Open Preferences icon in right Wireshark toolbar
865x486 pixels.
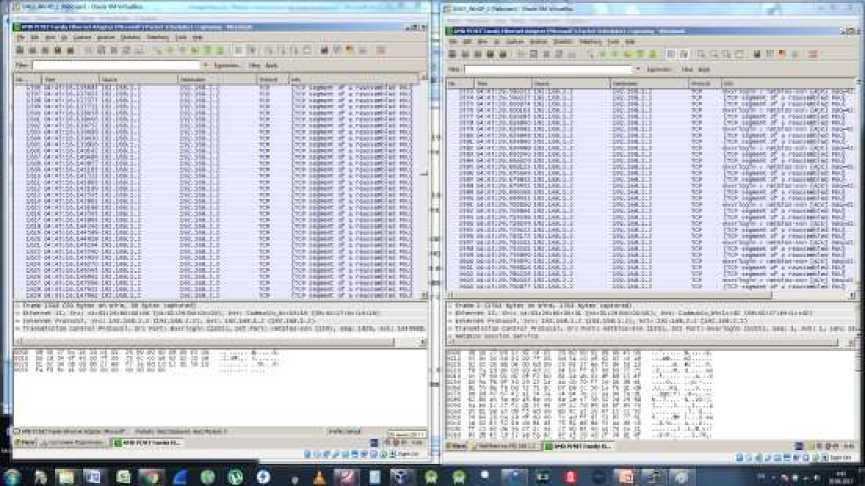coord(795,55)
